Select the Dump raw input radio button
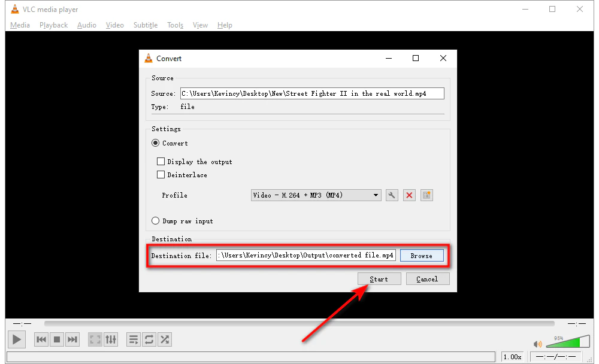Viewport: 599px width, 364px height. click(155, 220)
